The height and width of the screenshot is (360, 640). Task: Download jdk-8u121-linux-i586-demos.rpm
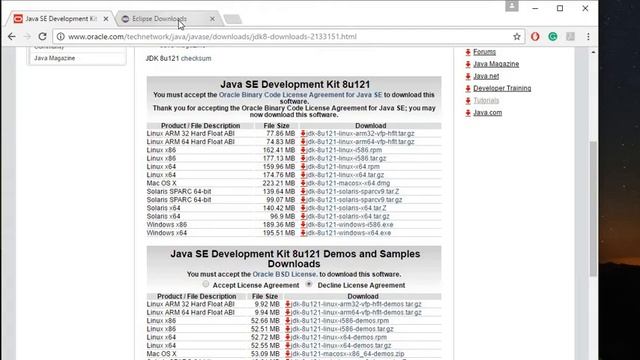(x=340, y=321)
